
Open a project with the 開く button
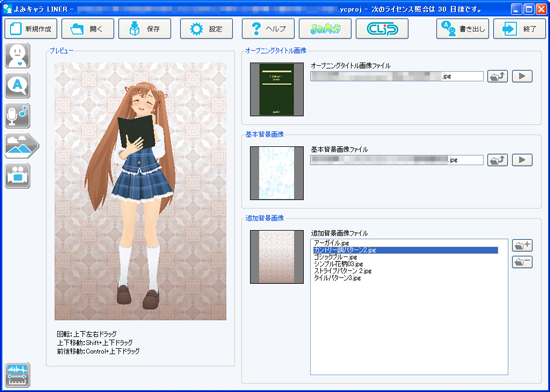pyautogui.click(x=88, y=29)
